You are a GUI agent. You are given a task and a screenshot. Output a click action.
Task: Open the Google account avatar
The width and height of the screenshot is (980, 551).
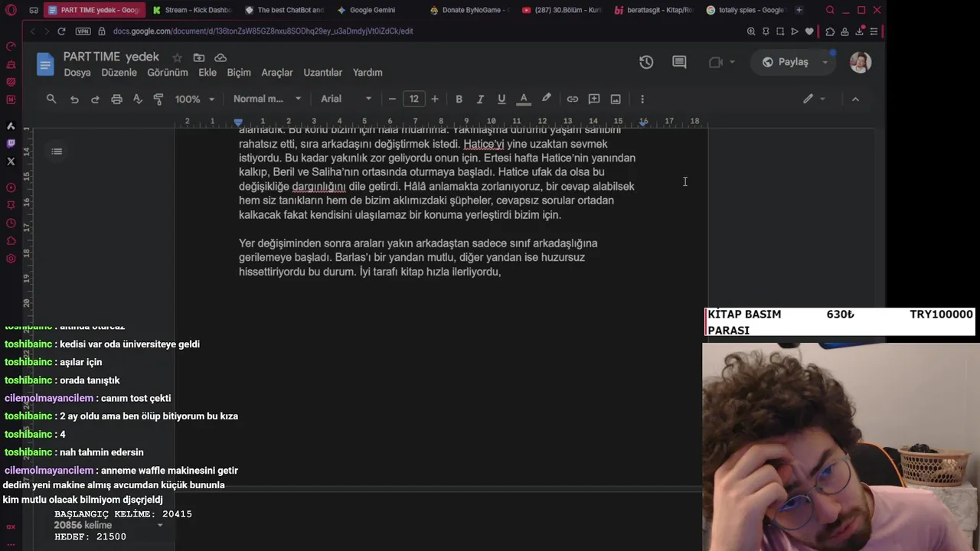point(861,62)
